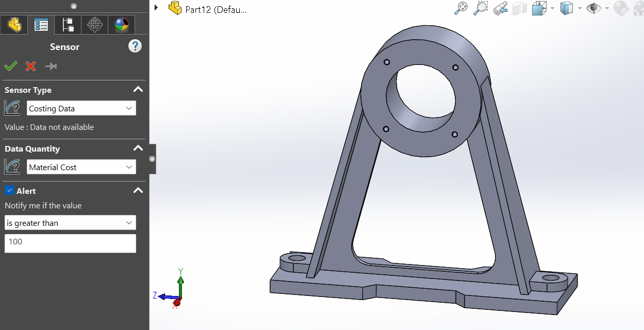The width and height of the screenshot is (644, 330).
Task: Toggle the Hide/Show Items eye icon
Action: [594, 8]
